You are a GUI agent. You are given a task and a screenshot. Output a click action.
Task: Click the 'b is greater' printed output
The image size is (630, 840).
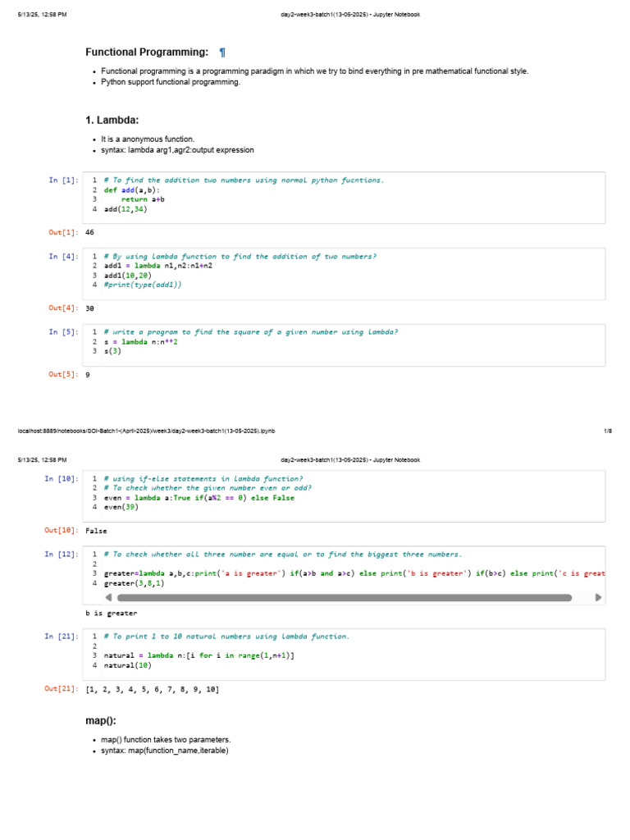point(111,613)
